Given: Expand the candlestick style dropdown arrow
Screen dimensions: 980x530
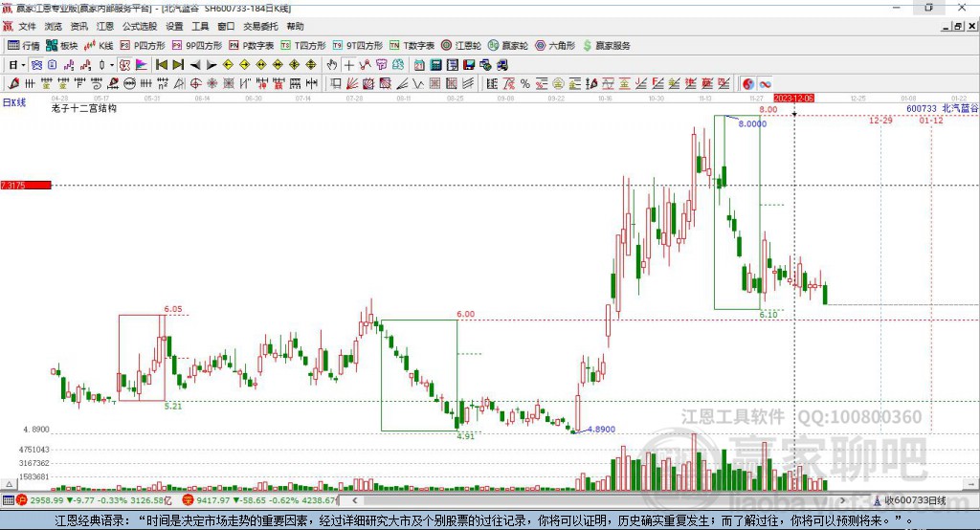Looking at the screenshot, I should tap(112, 65).
